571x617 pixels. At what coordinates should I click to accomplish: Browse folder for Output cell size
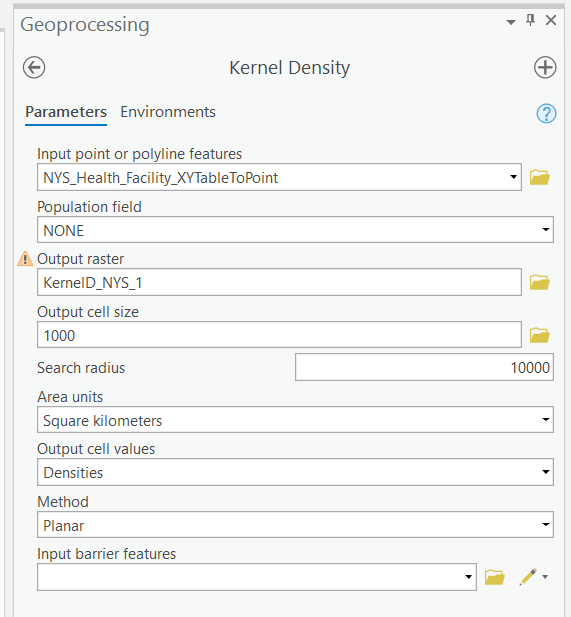(539, 335)
